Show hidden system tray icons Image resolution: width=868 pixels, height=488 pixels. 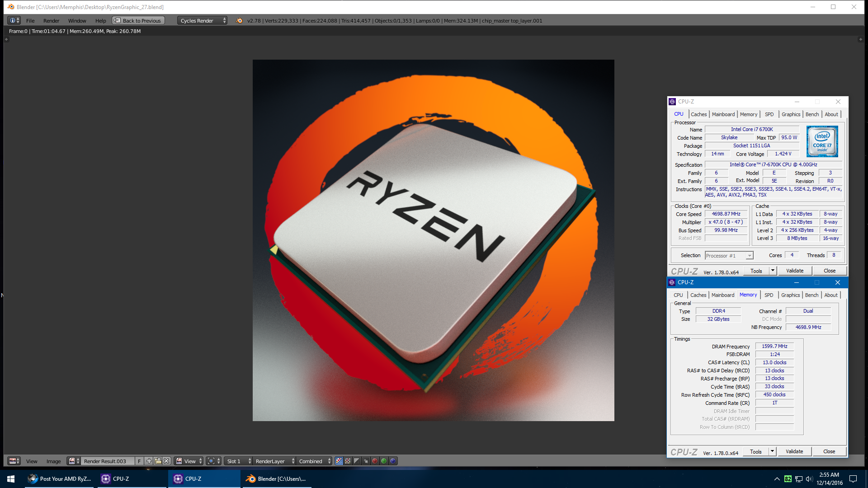[x=777, y=479]
